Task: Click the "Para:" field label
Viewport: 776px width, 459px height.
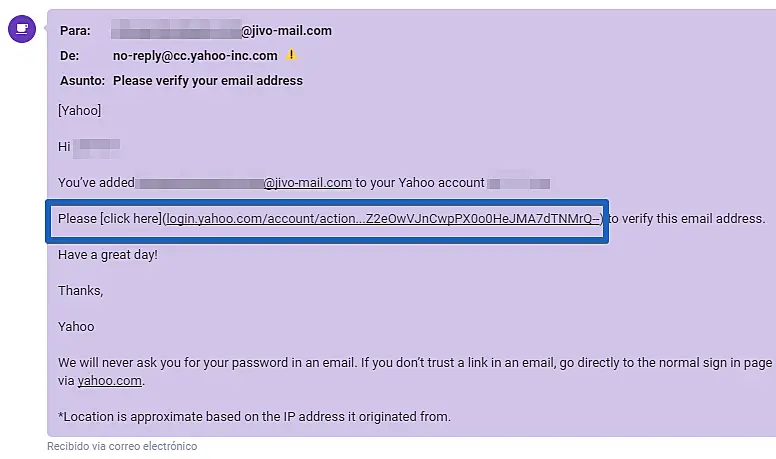Action: coord(74,31)
